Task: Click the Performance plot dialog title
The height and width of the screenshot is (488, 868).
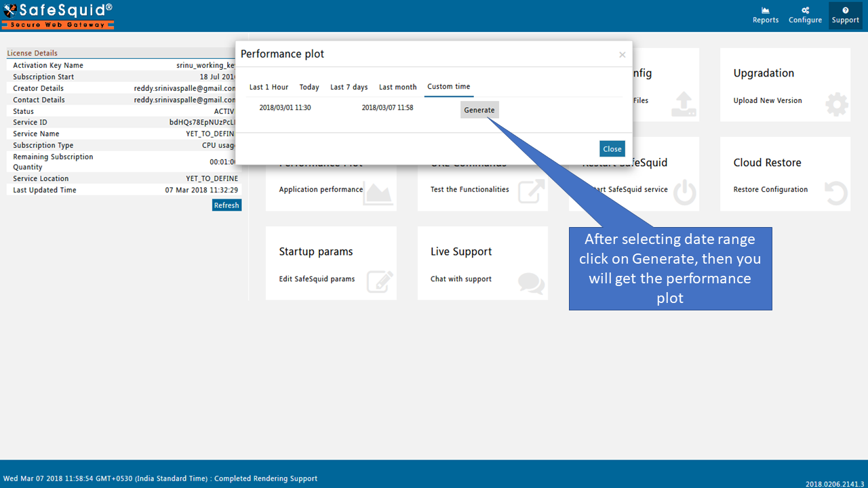Action: [282, 54]
